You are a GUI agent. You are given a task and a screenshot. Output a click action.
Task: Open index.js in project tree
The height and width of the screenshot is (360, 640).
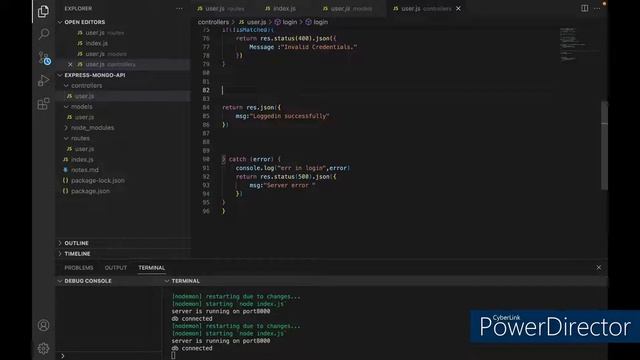point(123,160)
